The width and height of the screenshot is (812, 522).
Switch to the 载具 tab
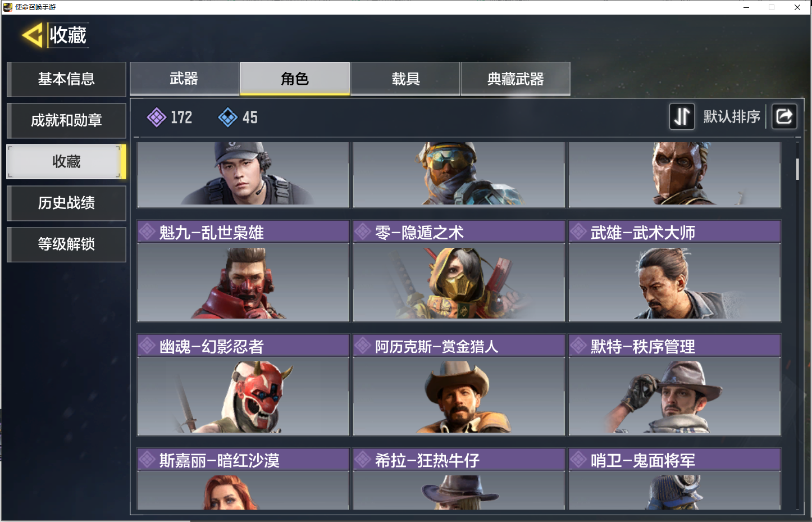[405, 79]
